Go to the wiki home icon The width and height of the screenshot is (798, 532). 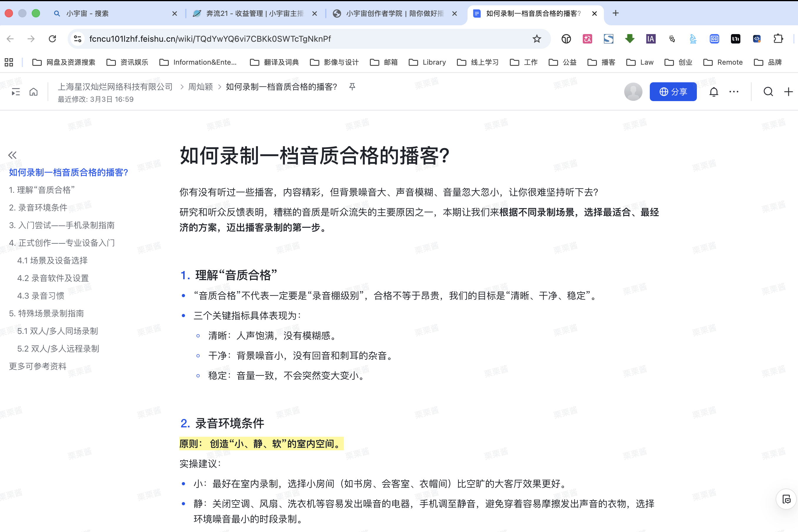tap(34, 92)
